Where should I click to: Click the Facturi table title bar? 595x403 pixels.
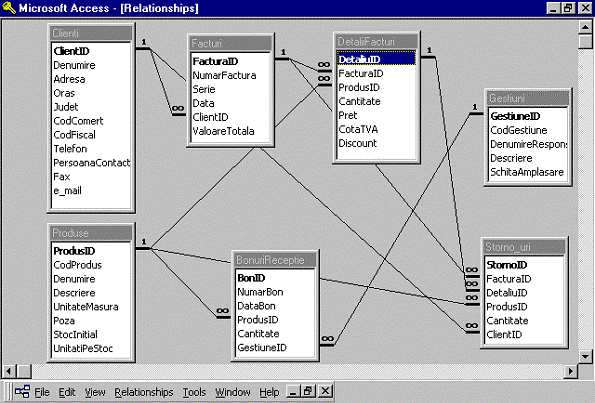point(230,43)
